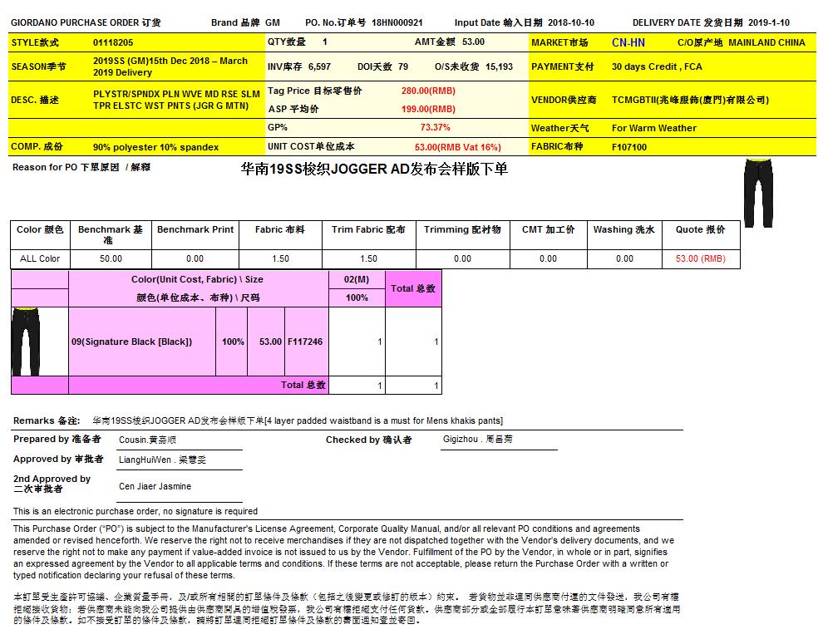Screen dimensions: 823x644
Task: Click the vendor name TCMGBTII
Action: pyautogui.click(x=689, y=100)
